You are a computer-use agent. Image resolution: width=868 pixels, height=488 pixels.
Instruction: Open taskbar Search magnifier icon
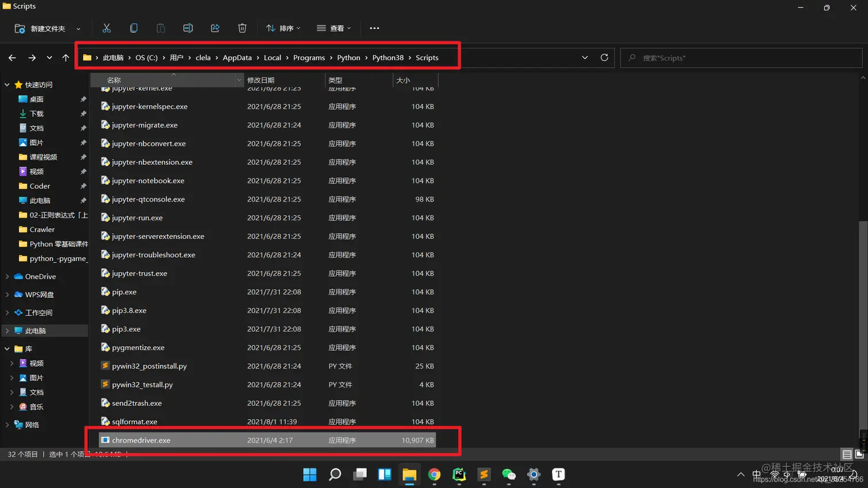pos(335,474)
